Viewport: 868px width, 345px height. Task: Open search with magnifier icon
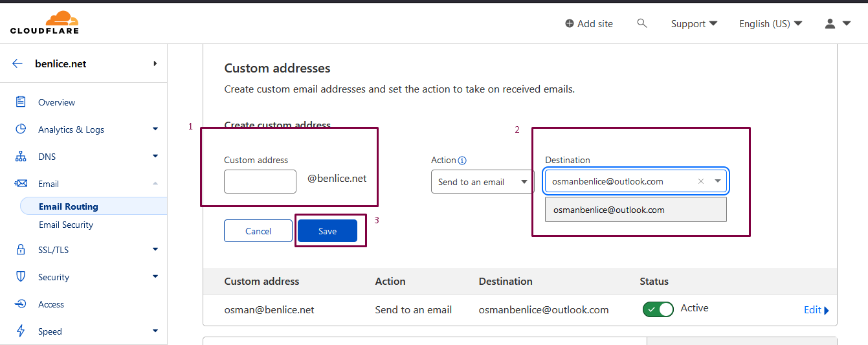click(x=642, y=23)
